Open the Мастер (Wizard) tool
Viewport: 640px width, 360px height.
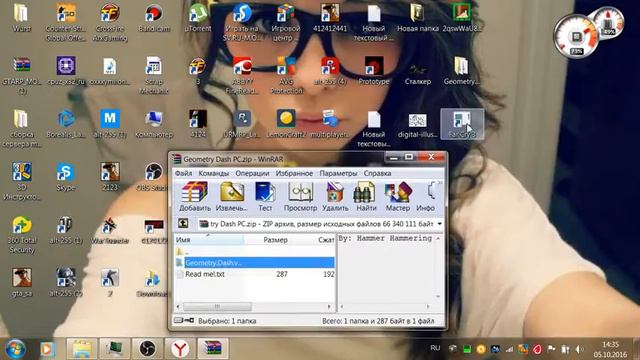(398, 197)
